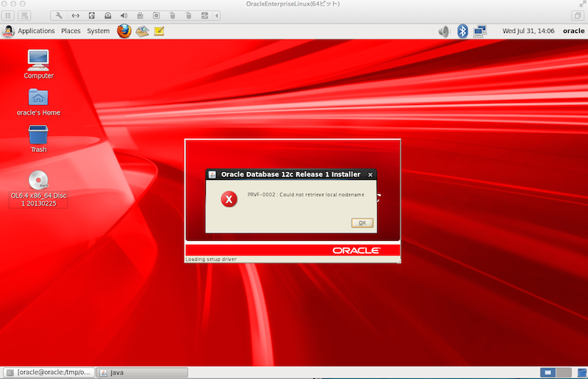Select the OL6.4 x86_64 Disc 1 DVD icon
Screen dimensions: 588x379
(x=39, y=189)
